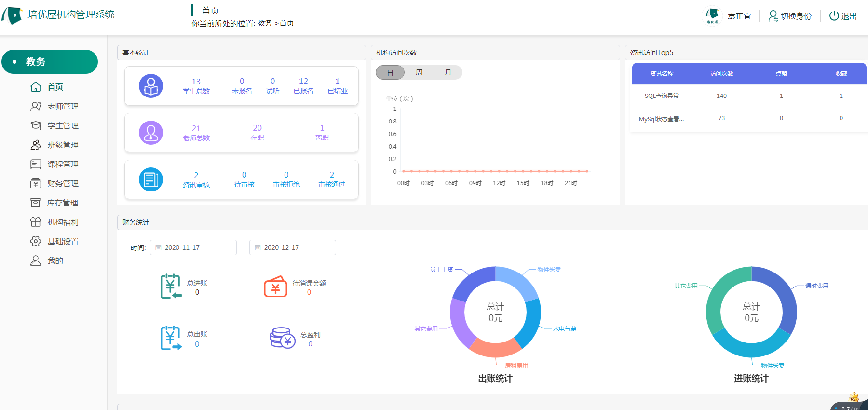
Task: Click the total income yen icon
Action: tap(171, 287)
